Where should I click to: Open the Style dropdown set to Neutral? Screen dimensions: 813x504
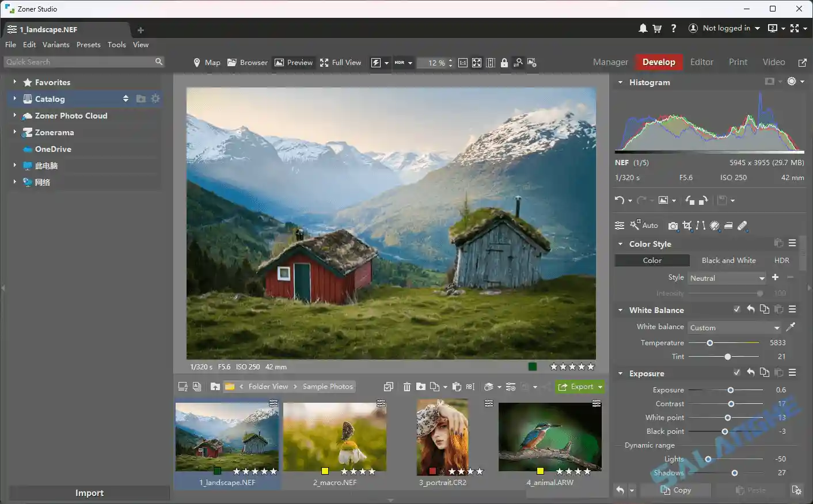727,278
